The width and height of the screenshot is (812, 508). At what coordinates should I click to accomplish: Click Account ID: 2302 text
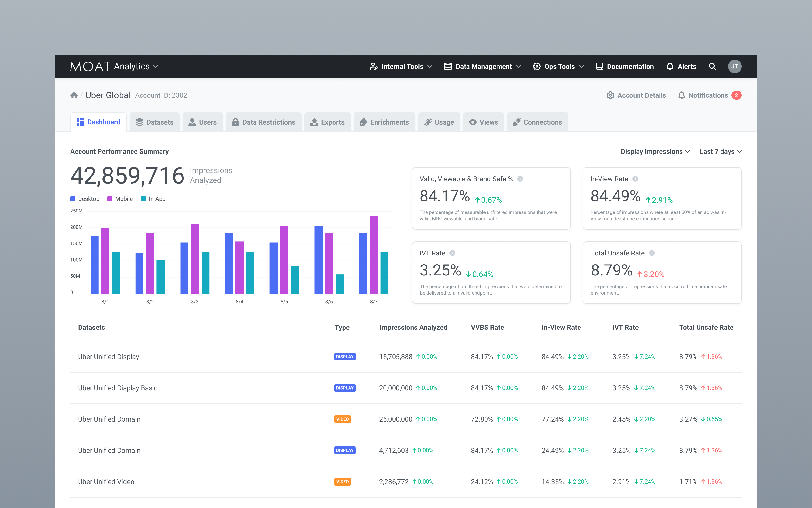pos(161,95)
